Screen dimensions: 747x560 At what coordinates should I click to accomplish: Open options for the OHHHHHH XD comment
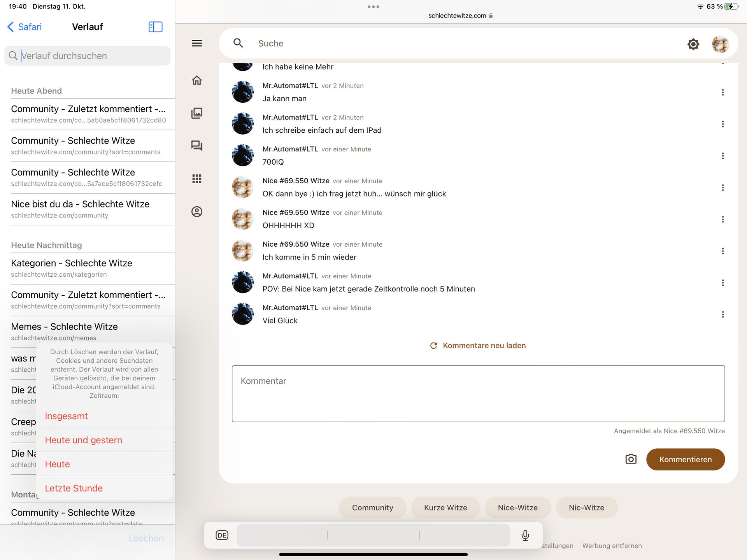722,219
